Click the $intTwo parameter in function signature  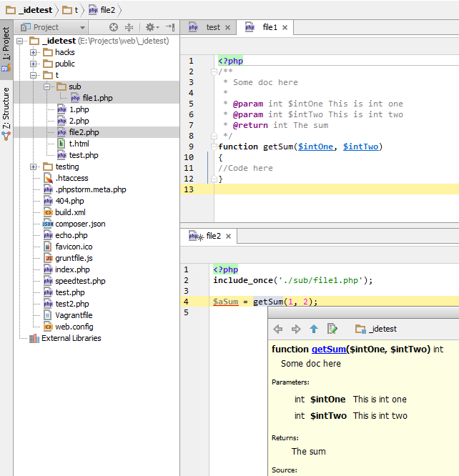(x=360, y=147)
